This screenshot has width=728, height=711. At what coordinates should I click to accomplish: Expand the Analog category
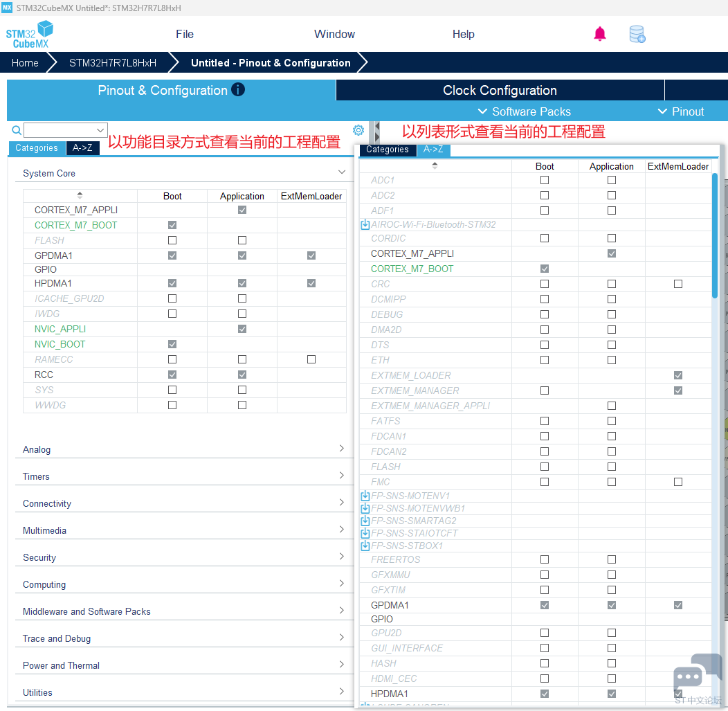pos(342,449)
